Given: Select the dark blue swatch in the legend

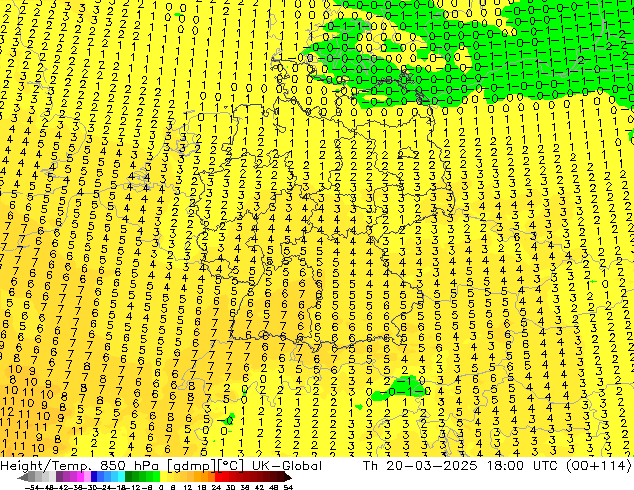Looking at the screenshot, I should (x=94, y=477).
